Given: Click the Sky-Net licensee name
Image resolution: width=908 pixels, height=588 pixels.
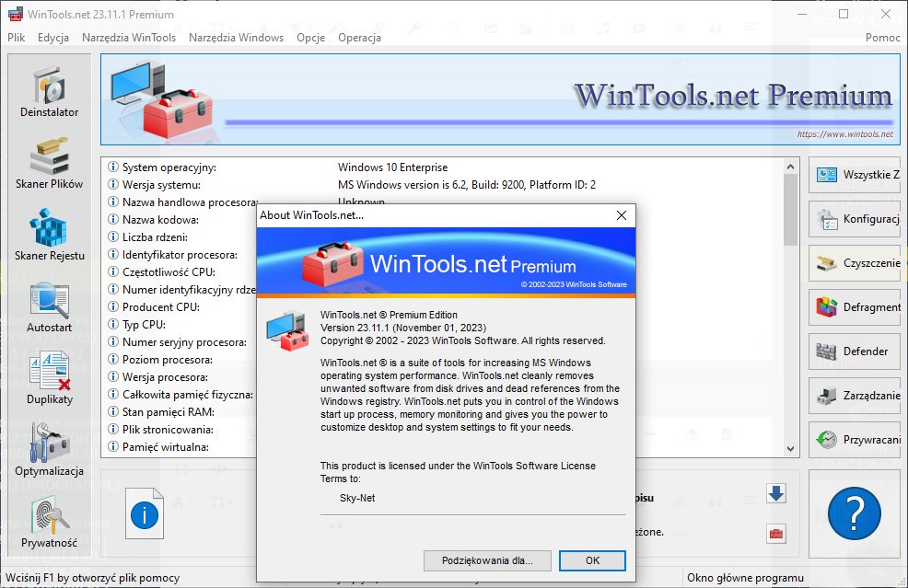Looking at the screenshot, I should click(357, 498).
